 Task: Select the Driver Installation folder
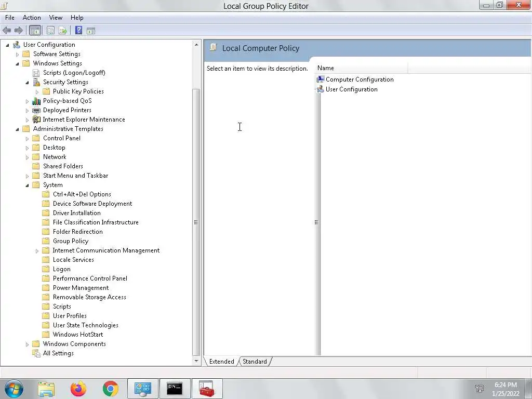[77, 212]
